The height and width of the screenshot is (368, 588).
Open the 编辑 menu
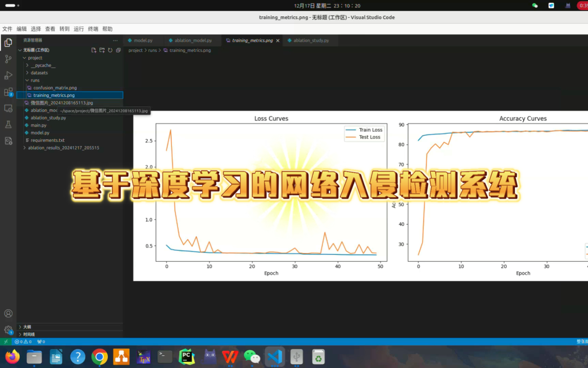coord(22,29)
